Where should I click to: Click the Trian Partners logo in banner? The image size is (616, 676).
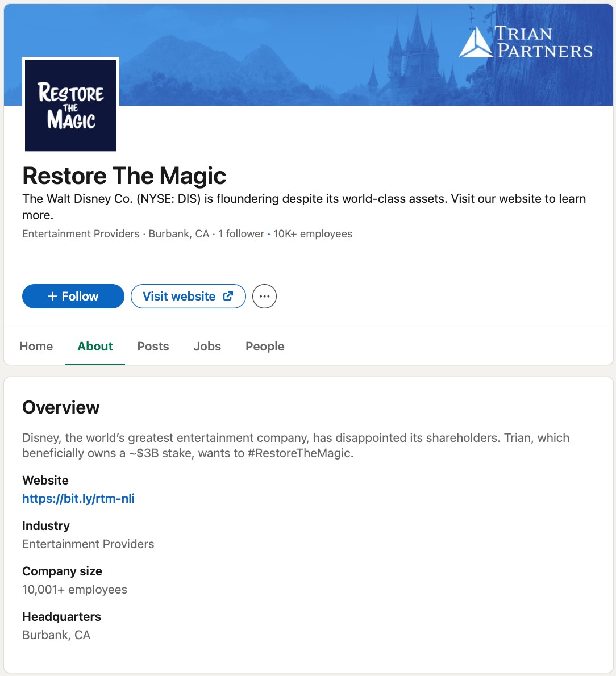pos(526,43)
